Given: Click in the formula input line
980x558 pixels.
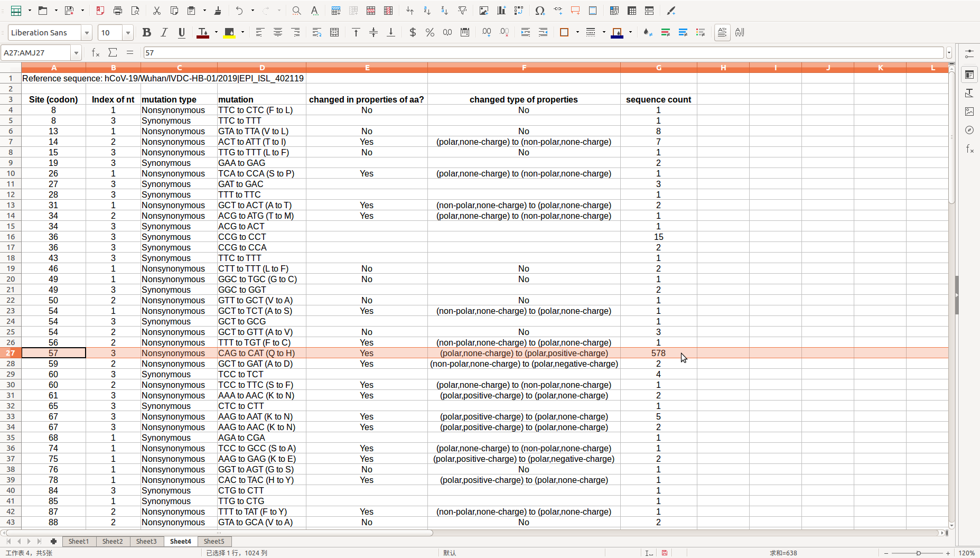Looking at the screenshot, I should click(x=543, y=53).
